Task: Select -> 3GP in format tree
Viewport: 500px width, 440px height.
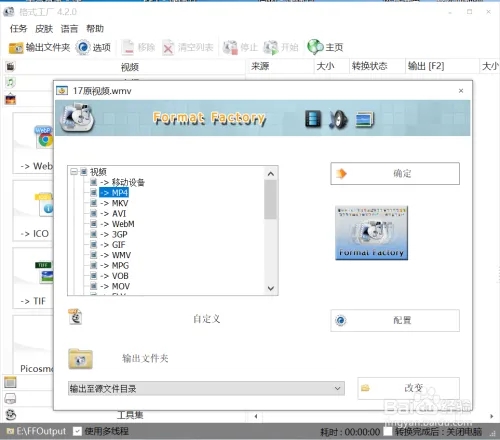Action: [114, 234]
